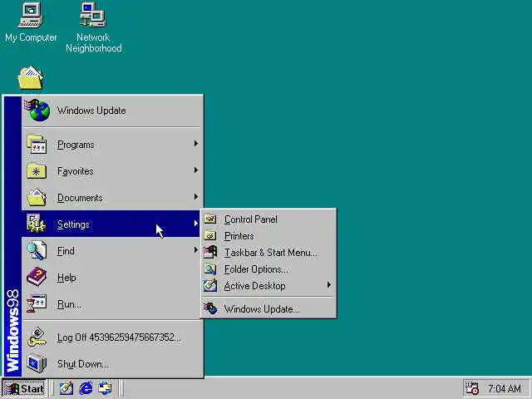The image size is (532, 399).
Task: Click the Start button
Action: (x=24, y=388)
